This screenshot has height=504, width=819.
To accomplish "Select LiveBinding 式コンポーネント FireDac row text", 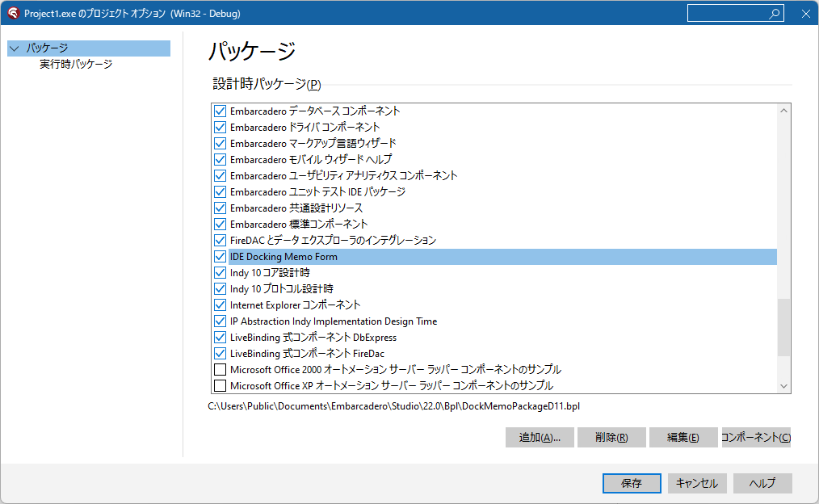I will pos(307,354).
